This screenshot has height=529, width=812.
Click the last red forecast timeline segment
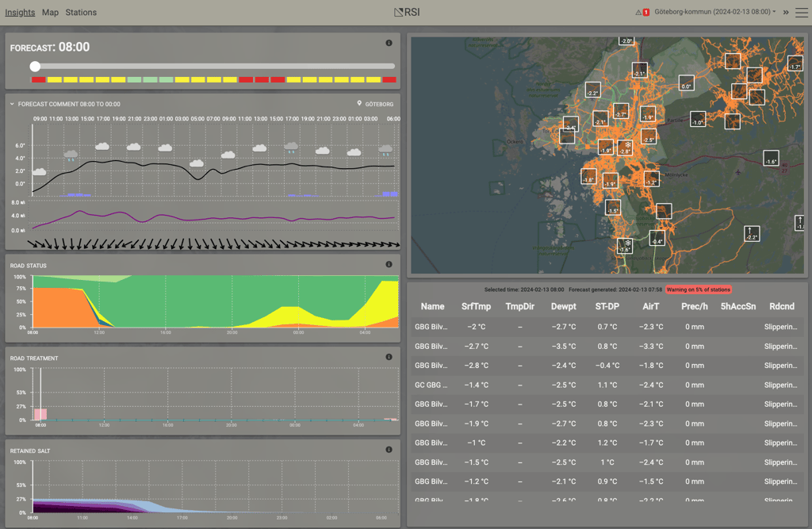[x=389, y=80]
